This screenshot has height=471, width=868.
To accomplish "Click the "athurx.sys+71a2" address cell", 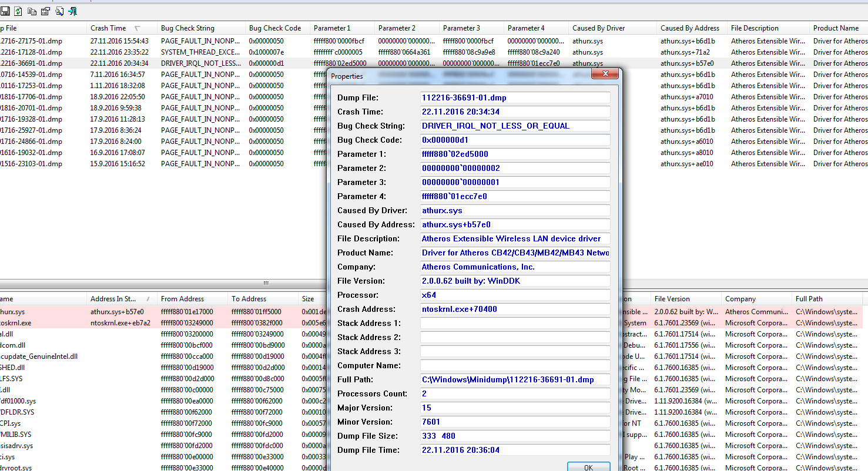I will [685, 52].
